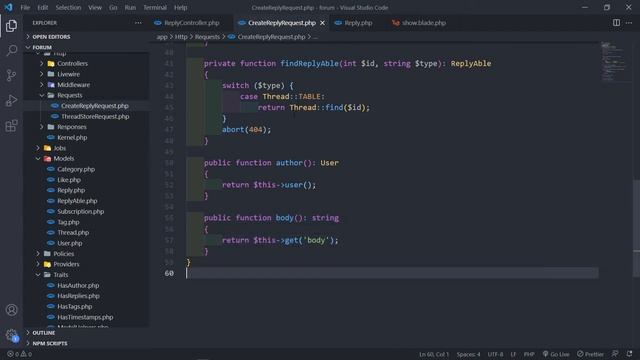Close the CreateReplyRequest.php tab
This screenshot has height=360, width=640.
[322, 23]
